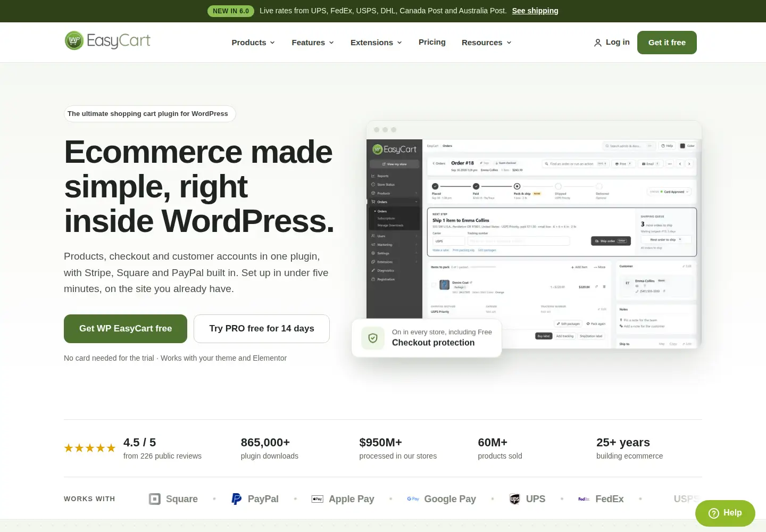Click the Checkout protection card title
The height and width of the screenshot is (532, 766).
pyautogui.click(x=433, y=343)
